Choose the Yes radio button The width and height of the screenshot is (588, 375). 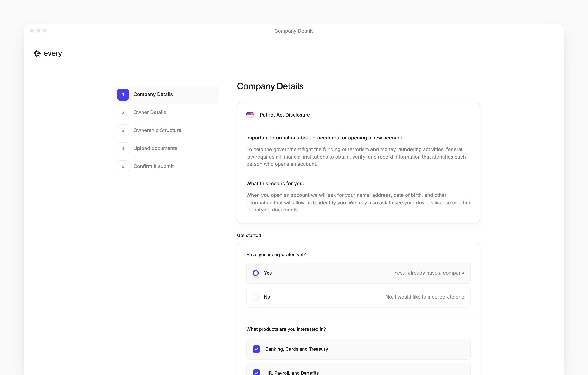click(x=256, y=273)
